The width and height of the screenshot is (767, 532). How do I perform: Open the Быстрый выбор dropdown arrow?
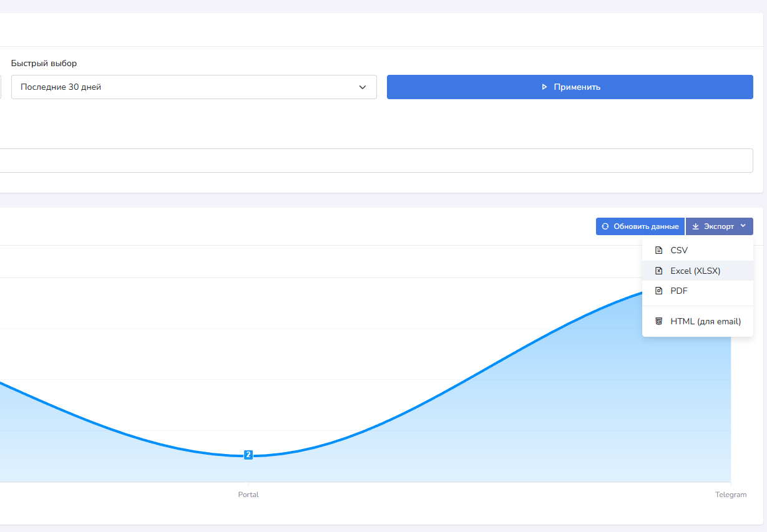pos(363,87)
